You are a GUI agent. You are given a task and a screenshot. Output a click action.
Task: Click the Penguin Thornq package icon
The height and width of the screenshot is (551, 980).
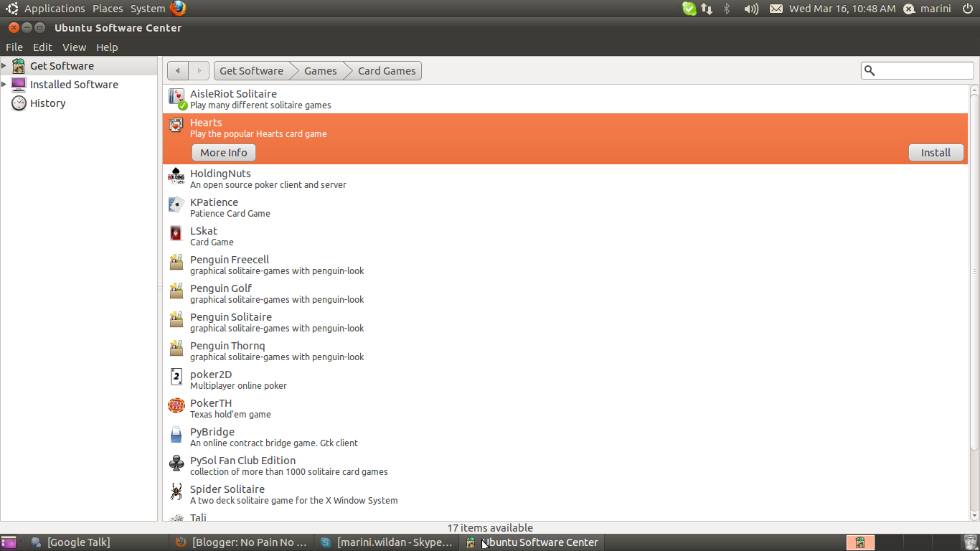tap(176, 348)
